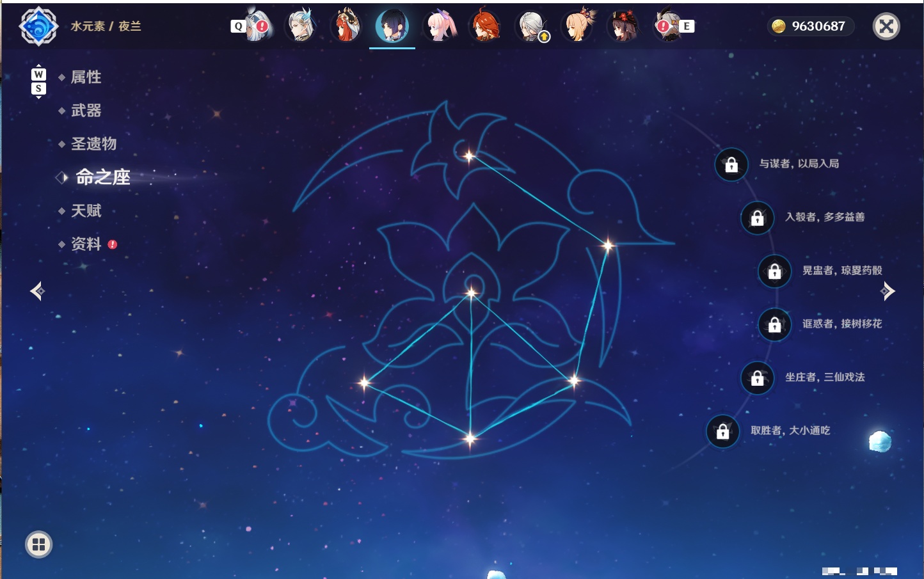Switch to the pink-haired character portrait
Viewport: 924px width, 579px height.
[440, 26]
